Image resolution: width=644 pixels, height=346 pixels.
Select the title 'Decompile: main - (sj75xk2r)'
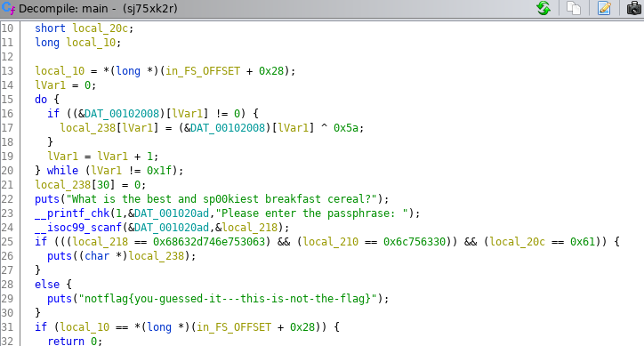tap(98, 9)
